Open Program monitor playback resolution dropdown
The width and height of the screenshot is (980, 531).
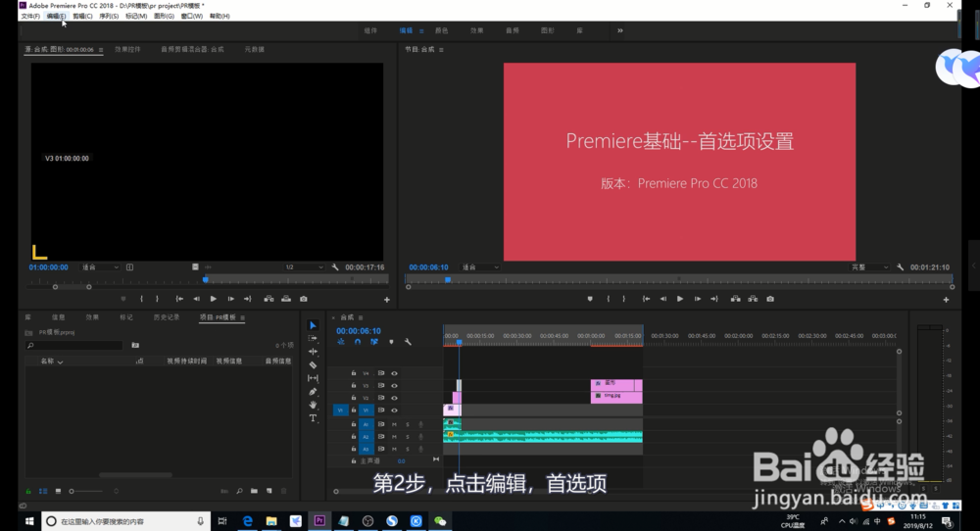tap(869, 266)
